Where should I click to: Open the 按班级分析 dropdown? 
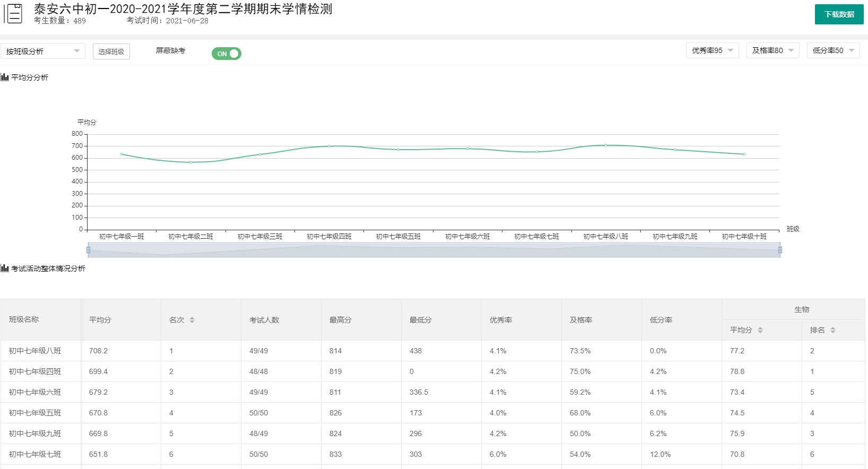43,51
